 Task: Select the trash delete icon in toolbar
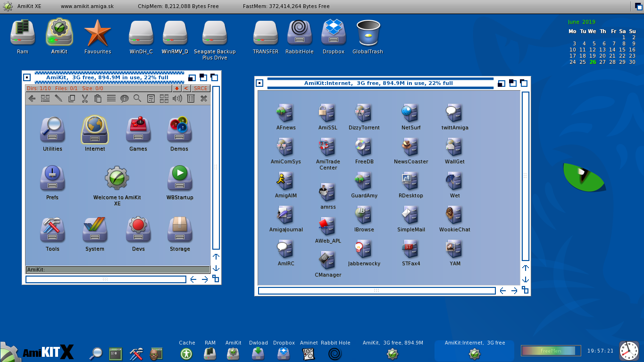(x=191, y=99)
